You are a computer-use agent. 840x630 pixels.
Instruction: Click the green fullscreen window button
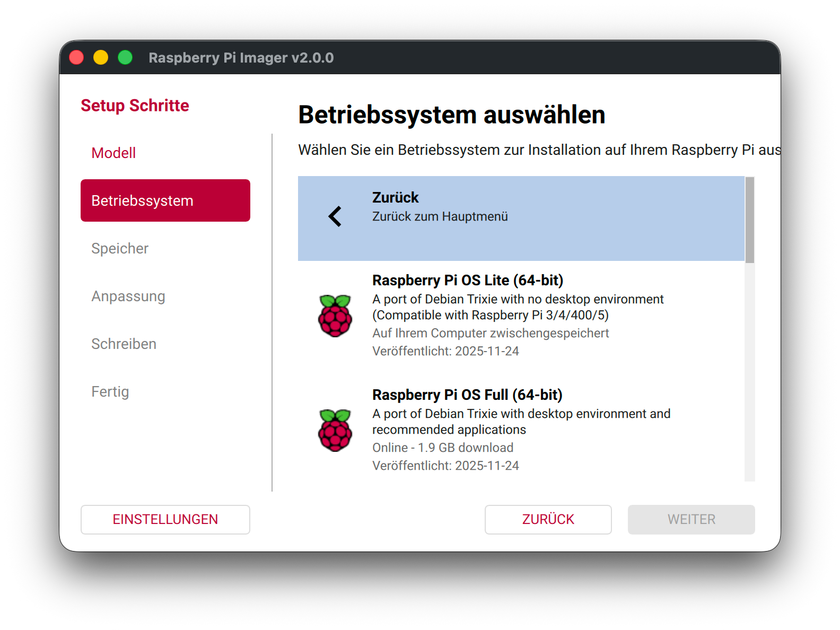(x=125, y=57)
